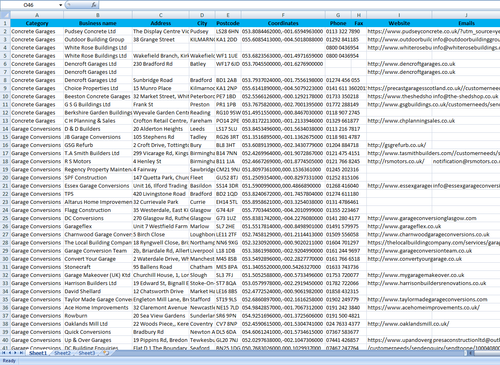Viewport: 500px width, 365px height.
Task: Select the 'G S G Buildings Ltd' cell
Action: coord(98,104)
